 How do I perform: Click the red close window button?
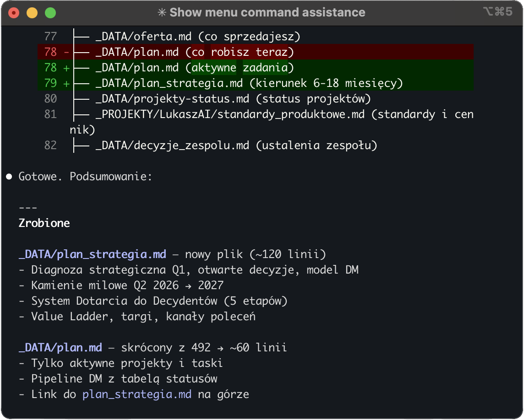pyautogui.click(x=14, y=13)
